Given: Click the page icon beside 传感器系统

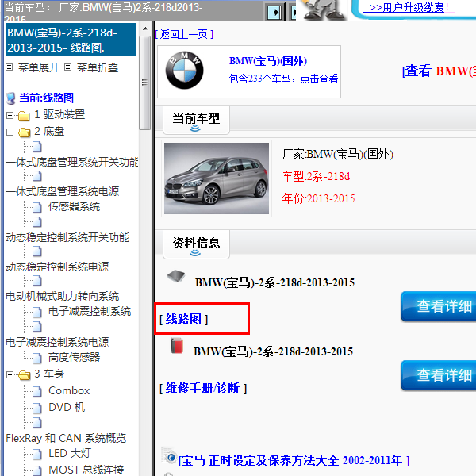Looking at the screenshot, I should pos(36,207).
